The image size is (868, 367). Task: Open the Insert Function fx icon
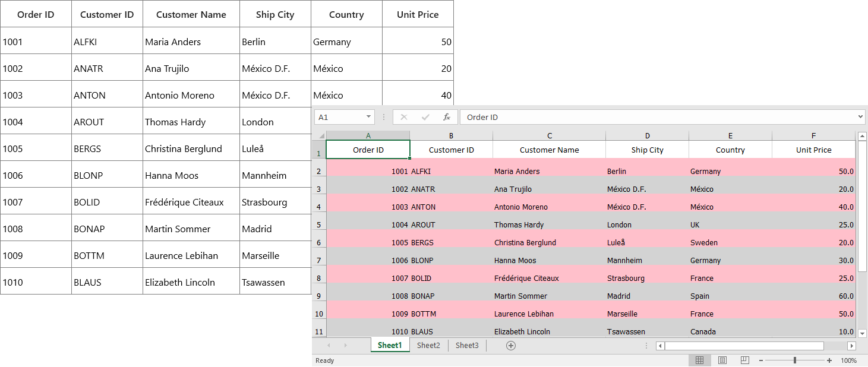[447, 117]
